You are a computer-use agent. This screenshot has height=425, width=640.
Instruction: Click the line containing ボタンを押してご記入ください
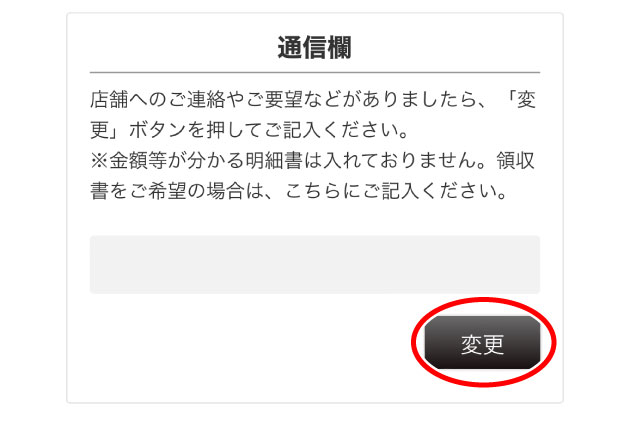pos(249,130)
